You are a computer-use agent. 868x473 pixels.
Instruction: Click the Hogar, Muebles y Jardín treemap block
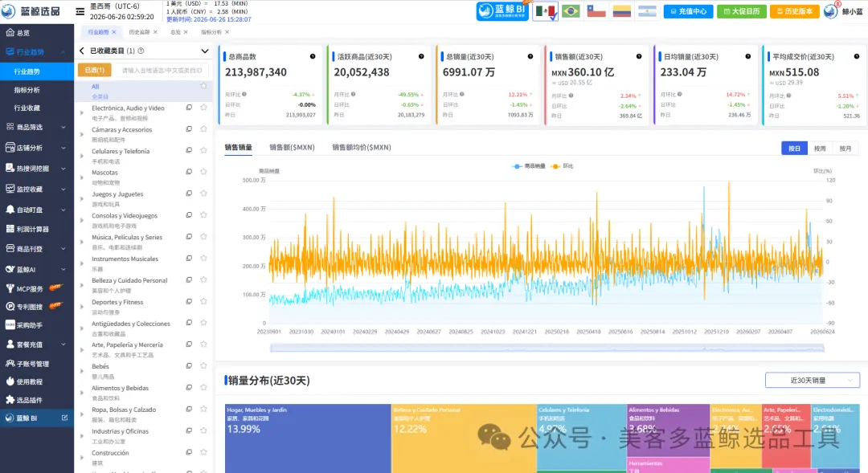coord(308,438)
